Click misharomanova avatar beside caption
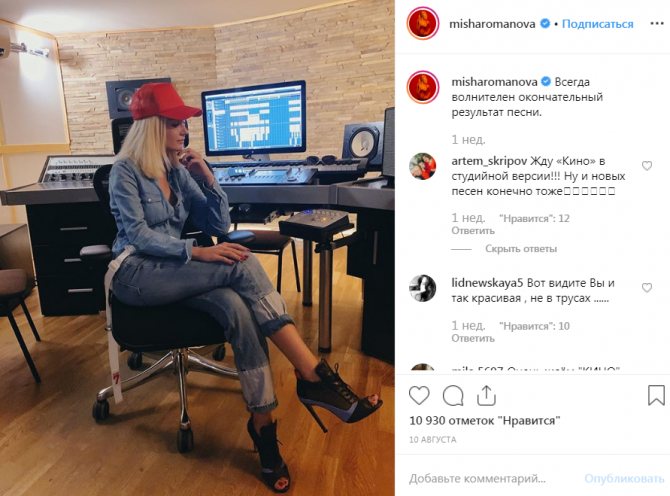Viewport: 670px width, 496px height. click(x=423, y=88)
